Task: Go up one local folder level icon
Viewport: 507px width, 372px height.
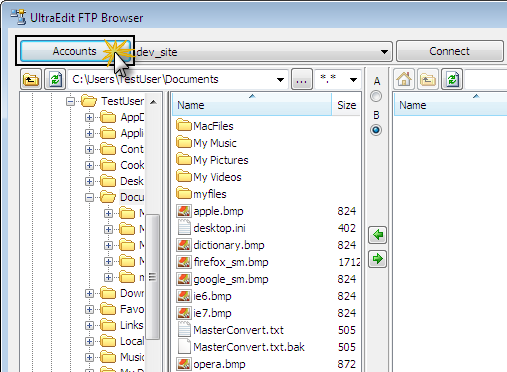Action: point(31,79)
